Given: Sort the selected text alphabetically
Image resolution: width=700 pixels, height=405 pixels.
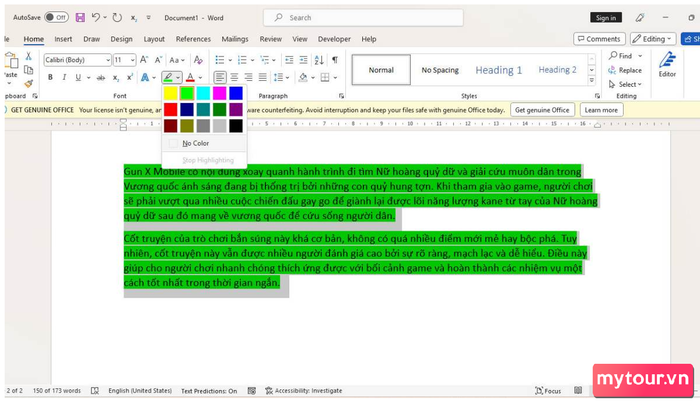Looking at the screenshot, I should coord(319,60).
